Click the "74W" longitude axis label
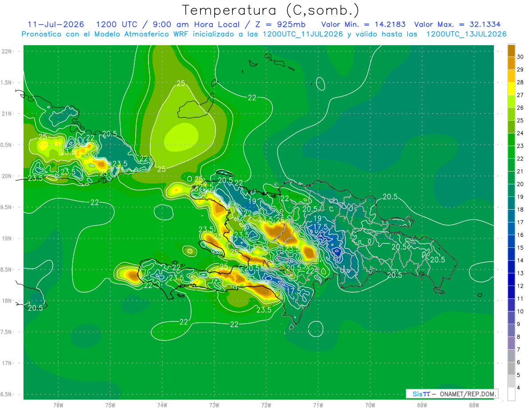Image resolution: width=532 pixels, height=411 pixels. point(162,405)
